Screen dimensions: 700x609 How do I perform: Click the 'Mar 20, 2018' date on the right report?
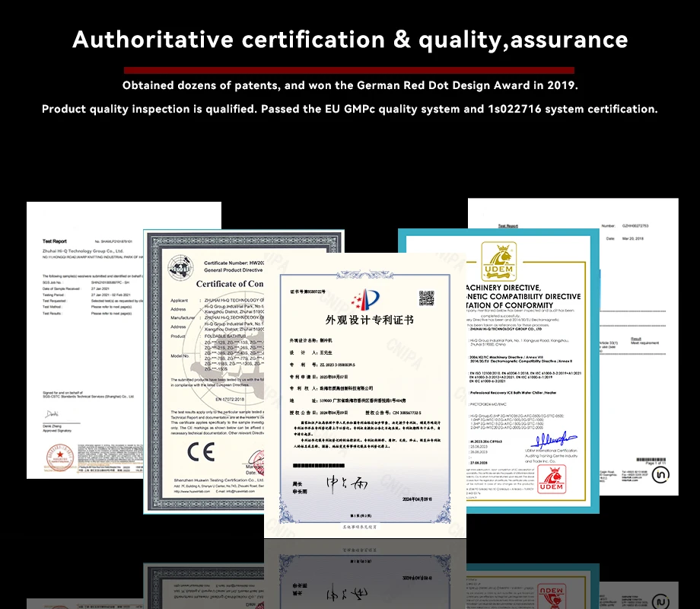tap(632, 238)
